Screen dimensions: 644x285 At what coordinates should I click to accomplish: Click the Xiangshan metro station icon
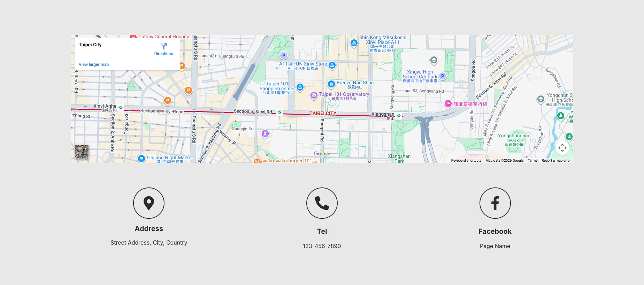398,116
